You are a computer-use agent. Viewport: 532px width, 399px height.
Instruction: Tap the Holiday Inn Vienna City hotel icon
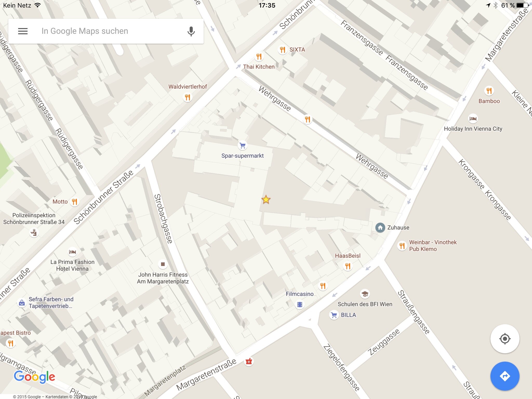click(x=473, y=119)
